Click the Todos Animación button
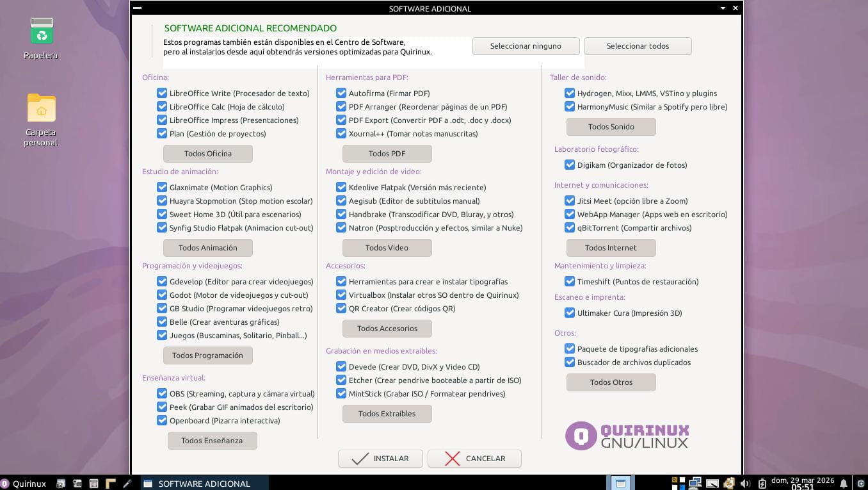This screenshot has width=868, height=490. (x=208, y=248)
